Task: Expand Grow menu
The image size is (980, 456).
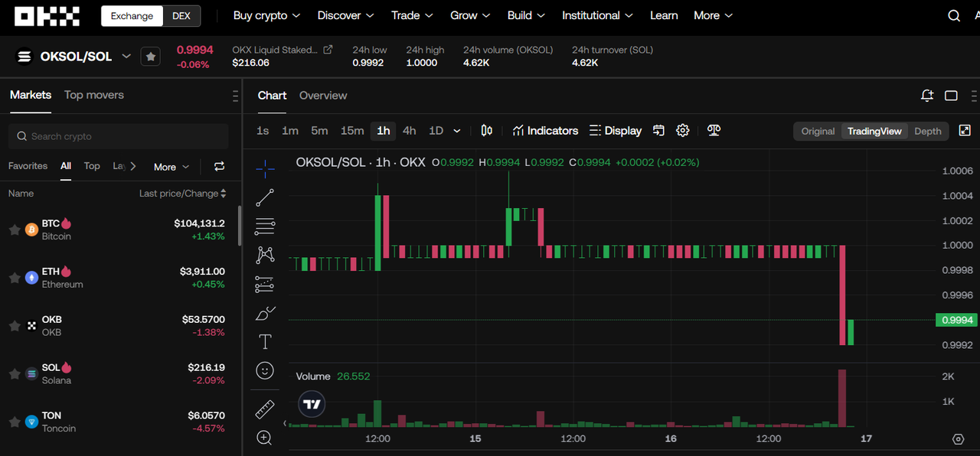Action: [x=470, y=15]
